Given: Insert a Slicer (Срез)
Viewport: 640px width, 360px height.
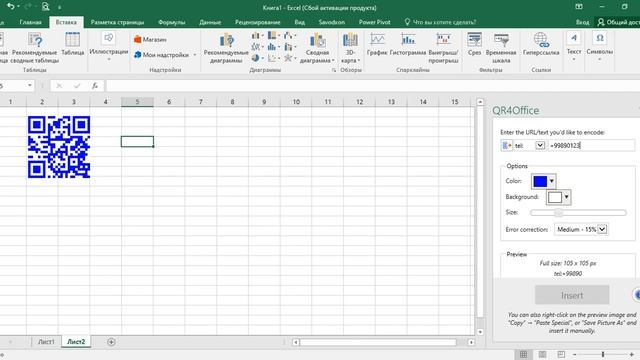Looking at the screenshot, I should tap(474, 44).
